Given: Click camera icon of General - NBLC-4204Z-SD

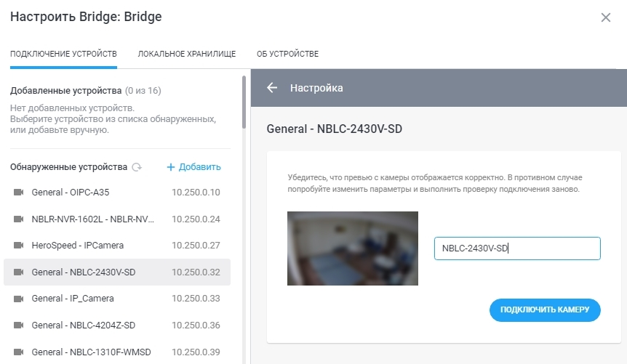Looking at the screenshot, I should pos(18,325).
